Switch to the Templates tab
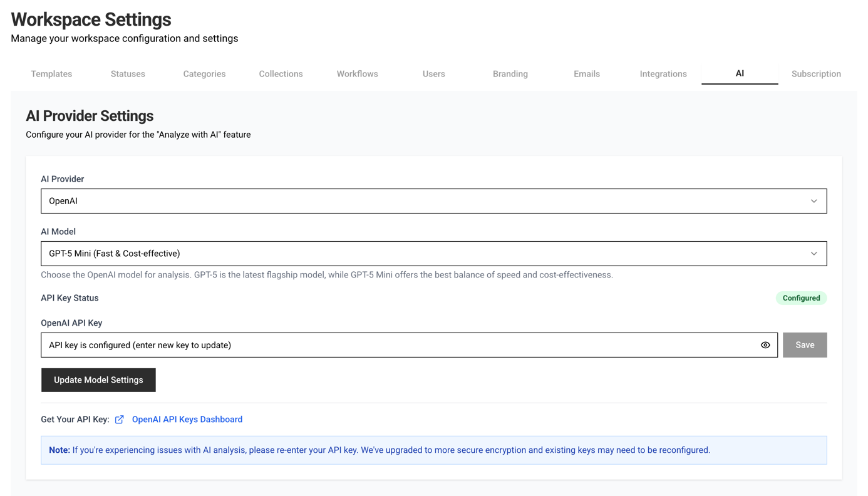Screen dimensions: 868x496 click(51, 74)
